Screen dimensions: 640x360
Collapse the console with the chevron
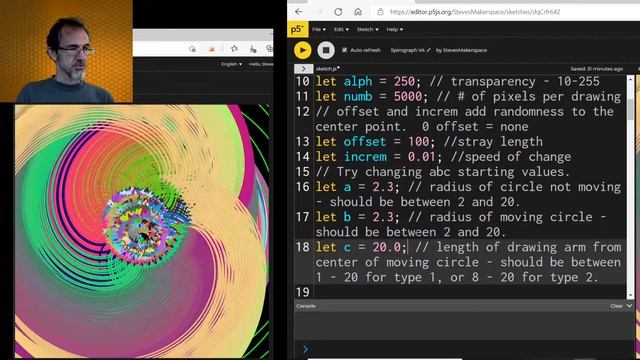click(x=629, y=306)
